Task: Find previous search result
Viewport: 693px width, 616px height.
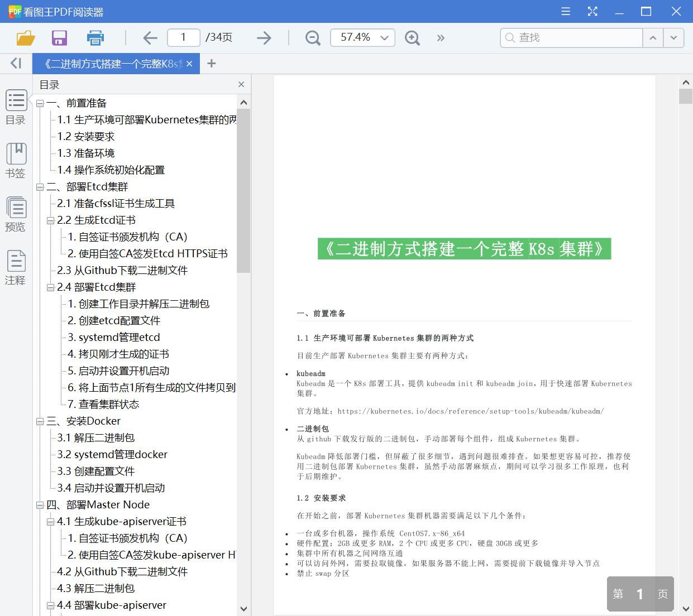Action: click(653, 38)
